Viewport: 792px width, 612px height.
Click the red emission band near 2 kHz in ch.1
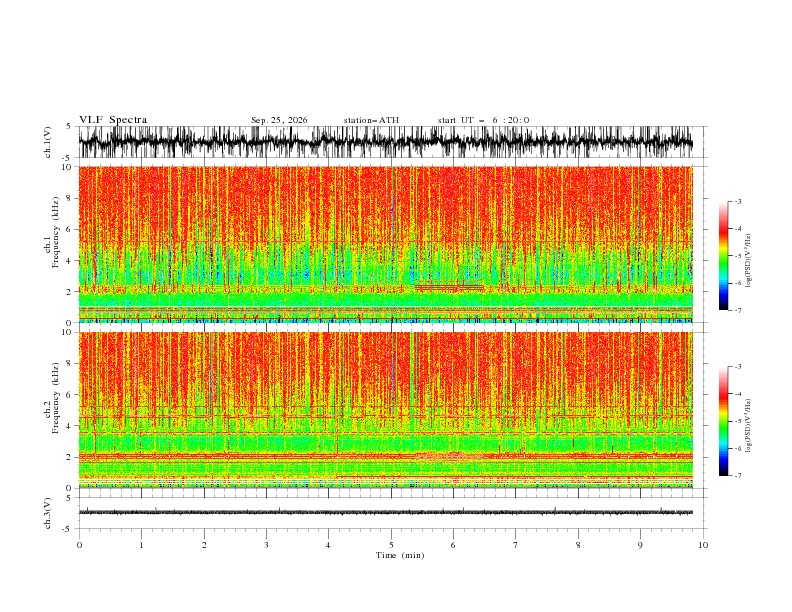449,288
